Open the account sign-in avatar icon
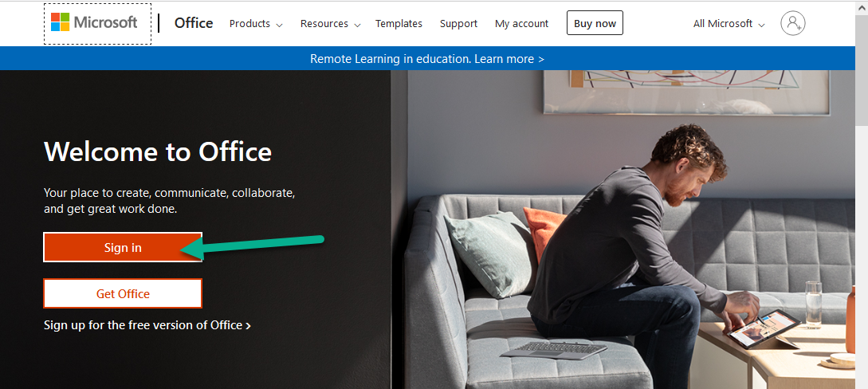Viewport: 868px width, 389px height. point(793,23)
